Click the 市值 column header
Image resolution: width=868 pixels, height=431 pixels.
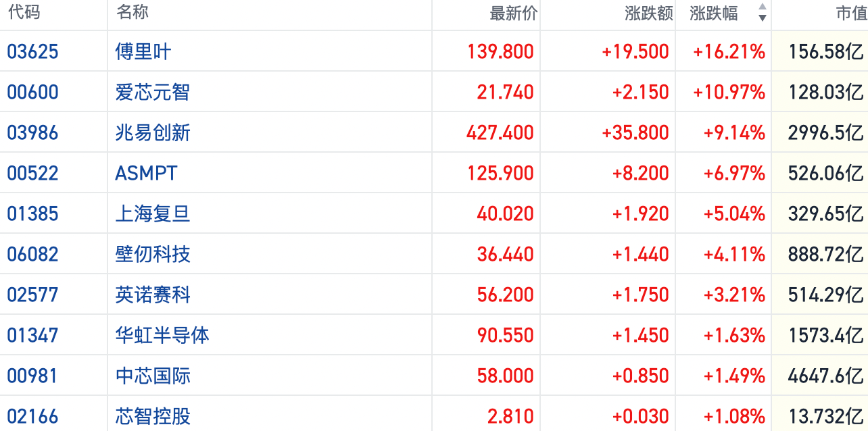point(850,14)
